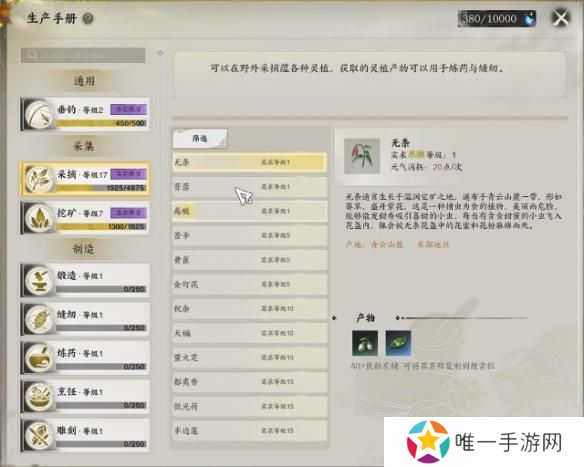Click the help question mark beside 生产手册
584x467 pixels.
[88, 18]
